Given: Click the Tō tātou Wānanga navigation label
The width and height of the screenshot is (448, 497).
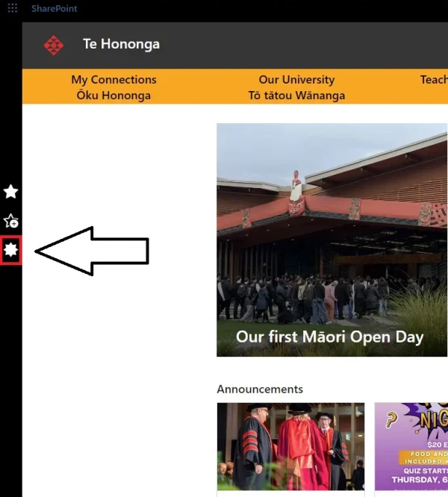Looking at the screenshot, I should (296, 96).
